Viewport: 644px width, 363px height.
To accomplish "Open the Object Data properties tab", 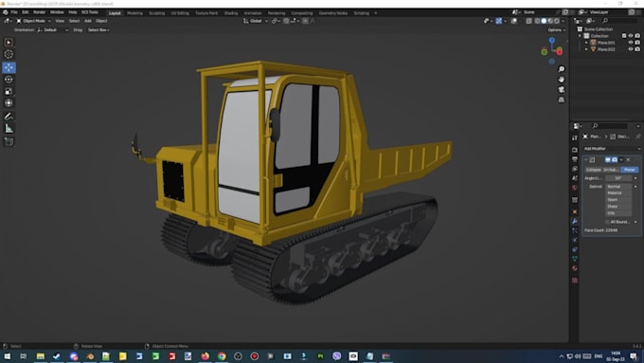I will tap(575, 259).
